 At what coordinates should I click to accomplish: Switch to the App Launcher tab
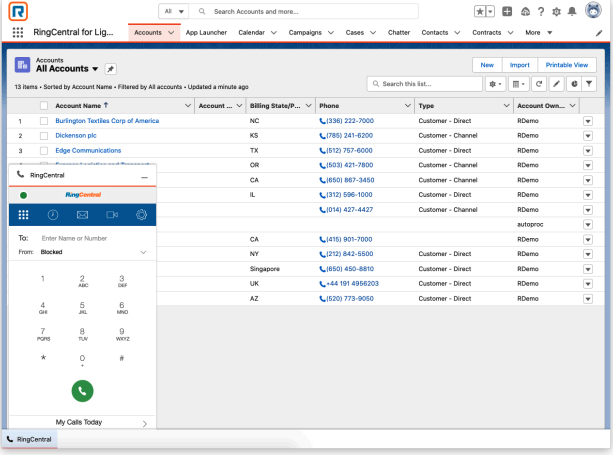206,32
